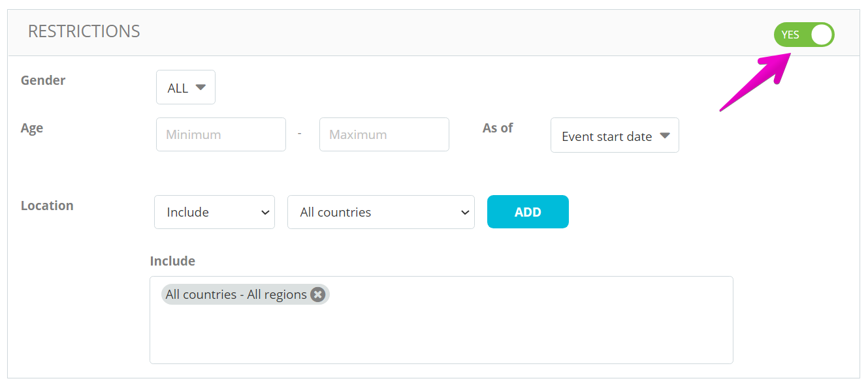Click the blue ADD button
The height and width of the screenshot is (383, 868).
528,212
